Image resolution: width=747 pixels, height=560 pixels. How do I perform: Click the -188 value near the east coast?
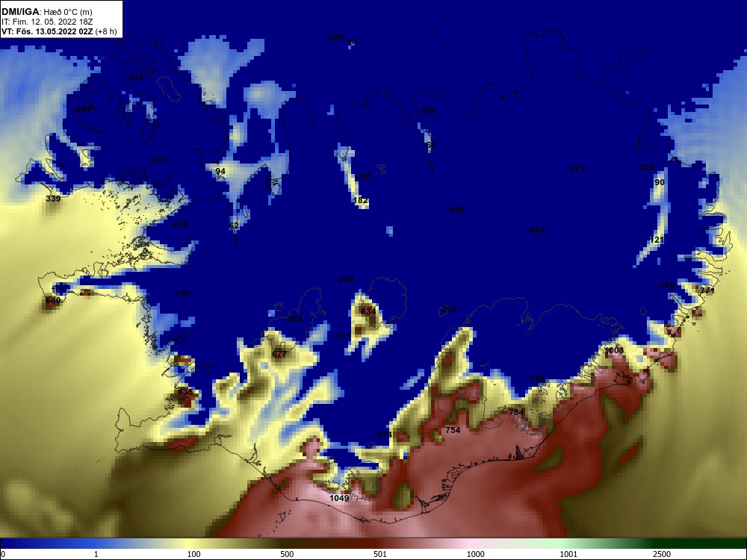tap(666, 286)
